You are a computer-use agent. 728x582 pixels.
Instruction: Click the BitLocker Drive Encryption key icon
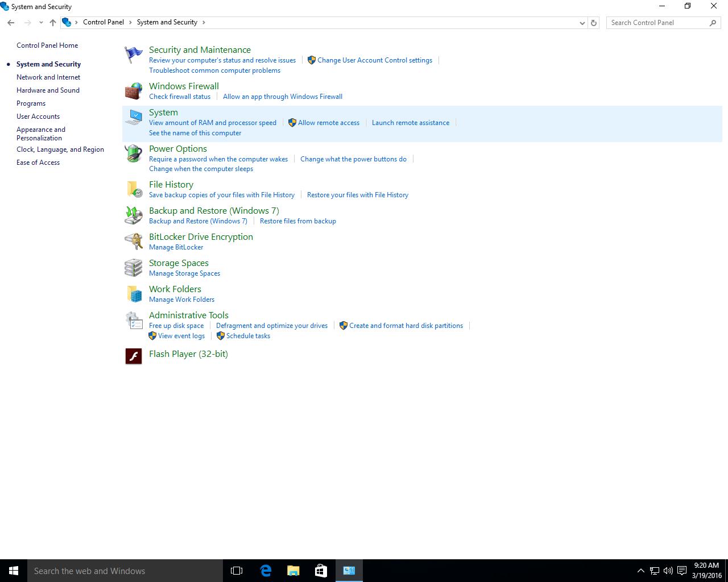pos(134,242)
